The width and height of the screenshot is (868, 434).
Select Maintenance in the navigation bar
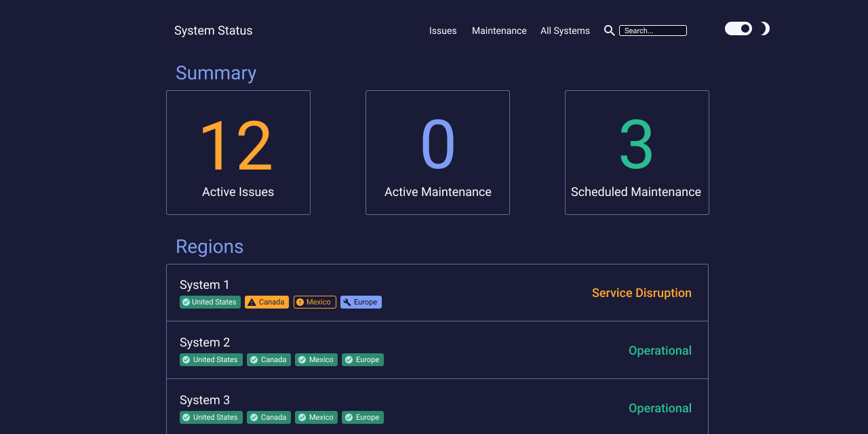click(499, 31)
